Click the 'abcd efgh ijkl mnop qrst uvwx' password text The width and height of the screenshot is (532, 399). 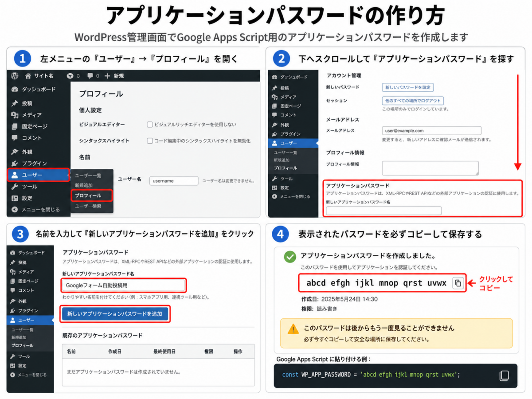[376, 283]
